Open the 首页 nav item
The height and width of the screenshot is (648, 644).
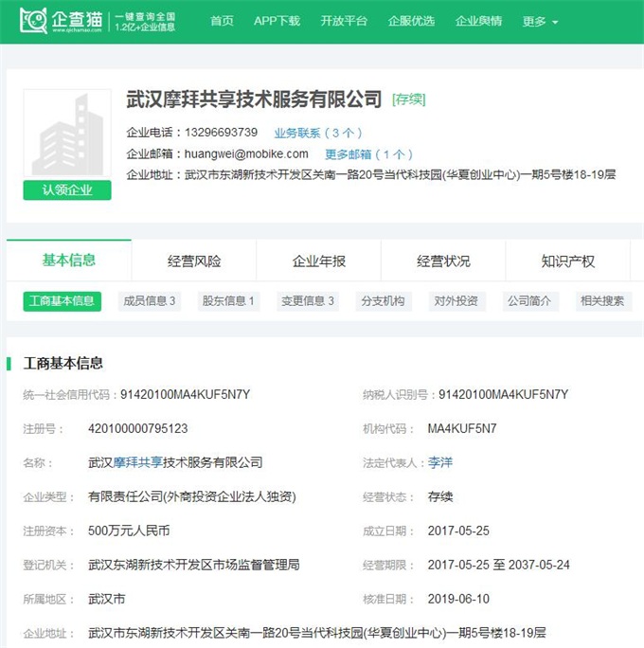click(222, 21)
